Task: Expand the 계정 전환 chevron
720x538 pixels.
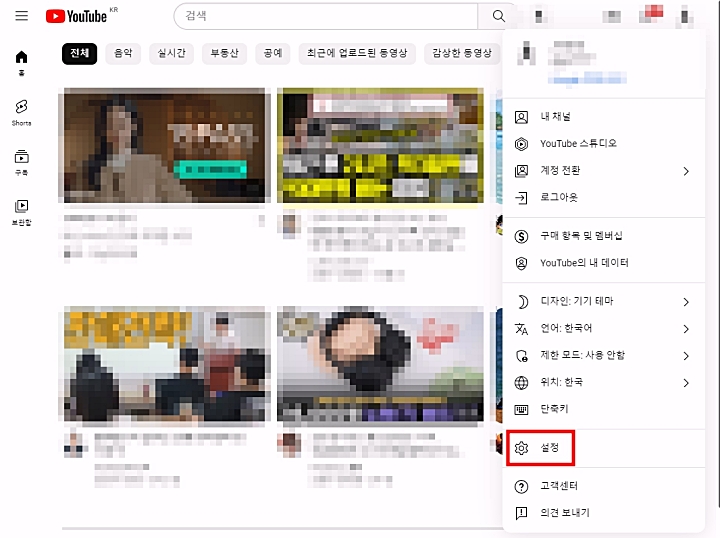Action: 686,171
